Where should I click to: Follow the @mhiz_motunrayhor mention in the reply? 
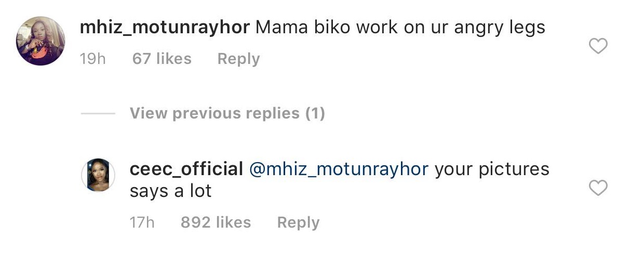click(x=339, y=169)
